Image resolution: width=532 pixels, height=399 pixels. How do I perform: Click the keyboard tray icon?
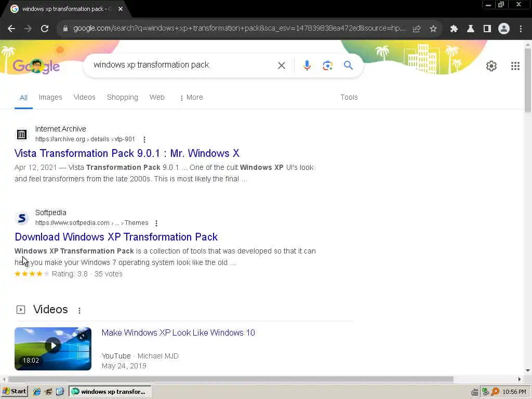pos(475,392)
